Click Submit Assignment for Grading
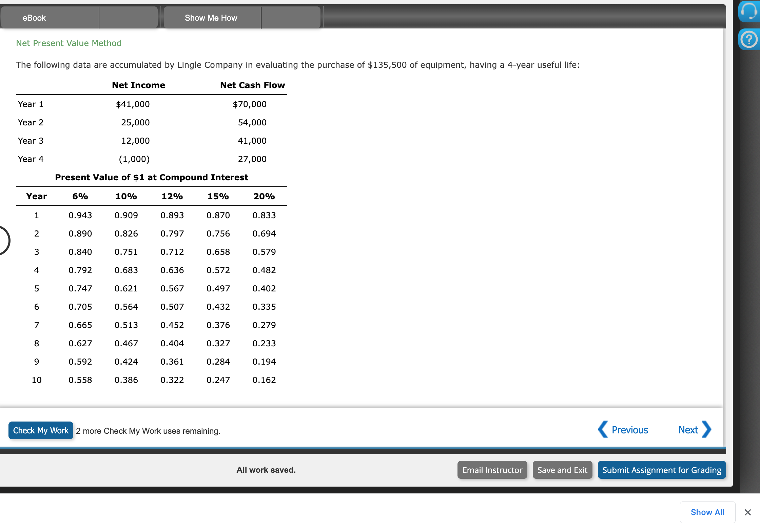Image resolution: width=760 pixels, height=532 pixels. [x=662, y=470]
